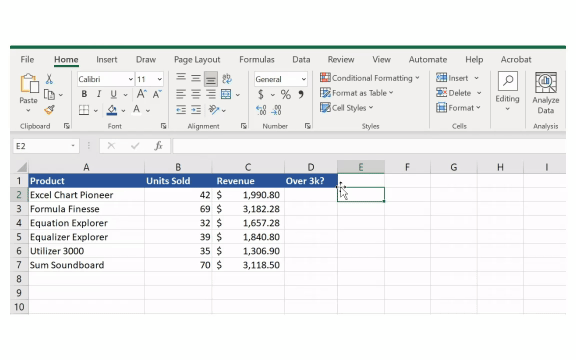Screen dimensions: 576x360
Task: Open Format as Table gallery
Action: coord(356,93)
